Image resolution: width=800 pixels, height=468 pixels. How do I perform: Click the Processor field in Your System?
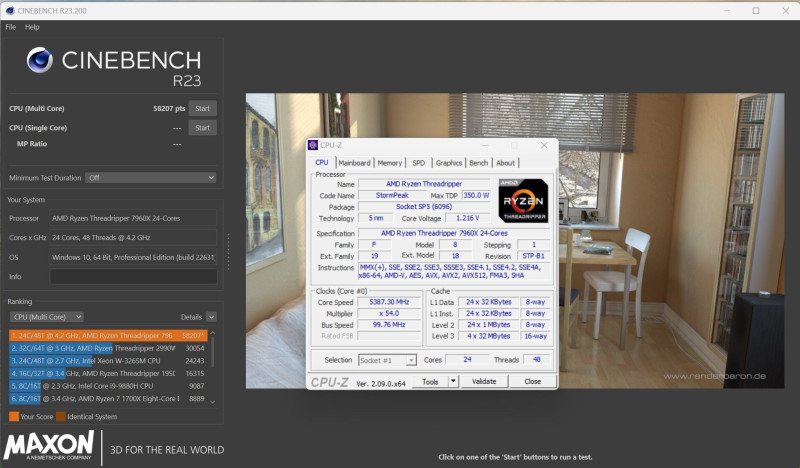[134, 218]
